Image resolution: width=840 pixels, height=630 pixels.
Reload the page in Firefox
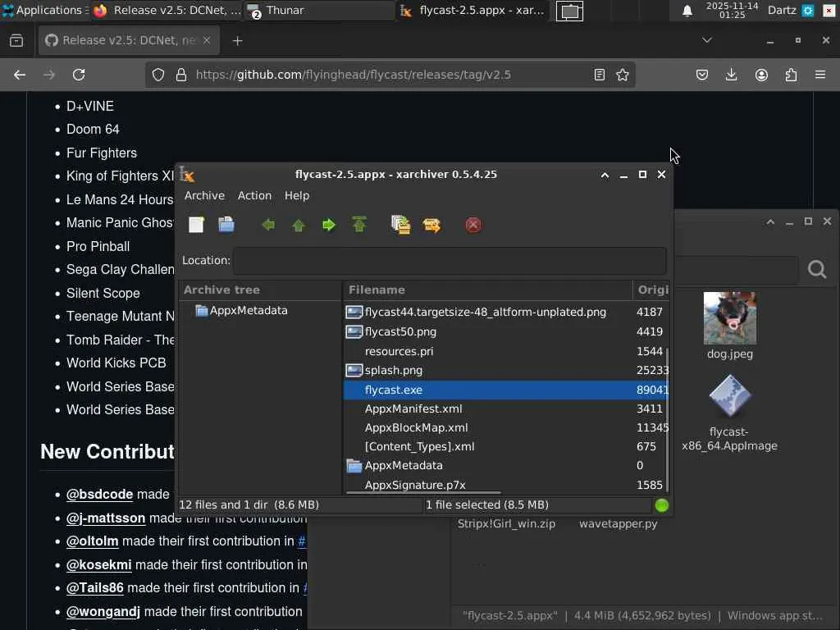tap(79, 75)
